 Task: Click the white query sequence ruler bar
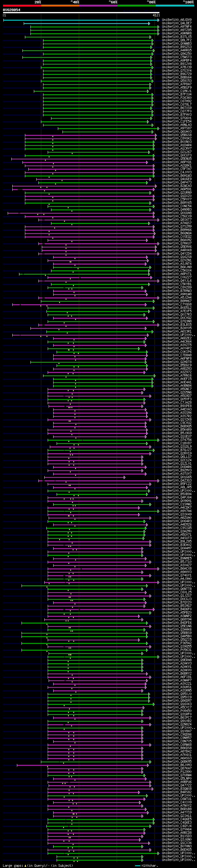(81, 13)
